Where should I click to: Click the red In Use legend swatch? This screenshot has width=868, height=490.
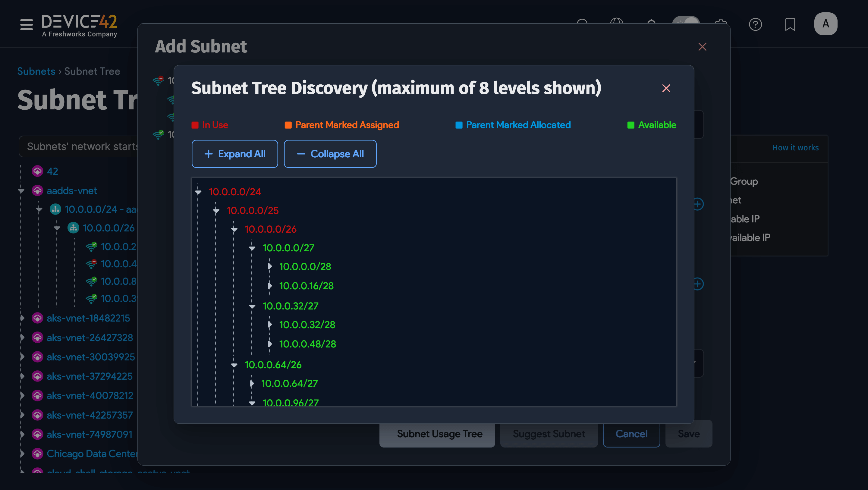point(195,125)
